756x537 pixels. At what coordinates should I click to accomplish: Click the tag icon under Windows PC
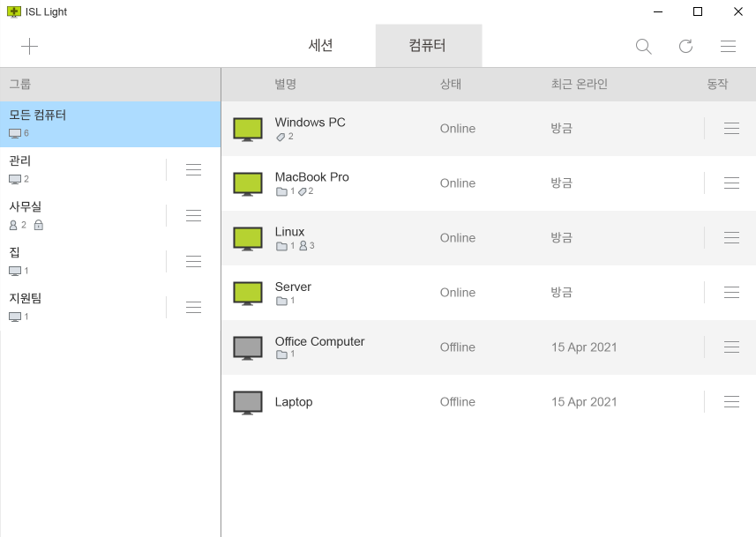click(x=281, y=137)
